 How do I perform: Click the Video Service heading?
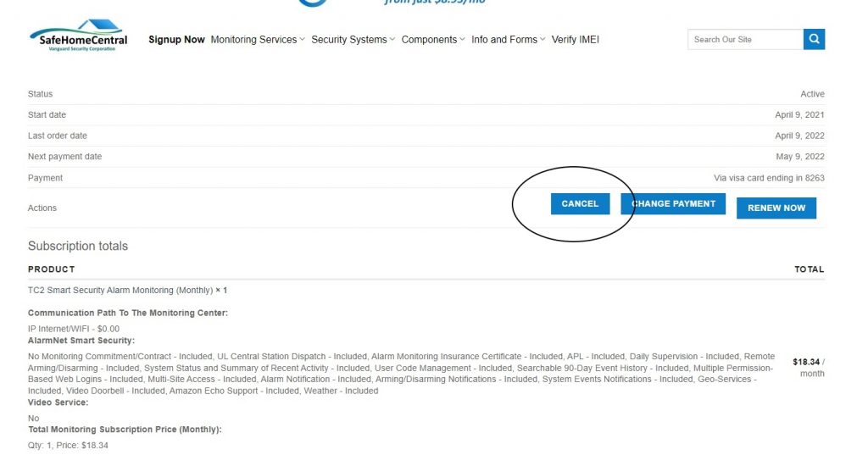[x=58, y=402]
